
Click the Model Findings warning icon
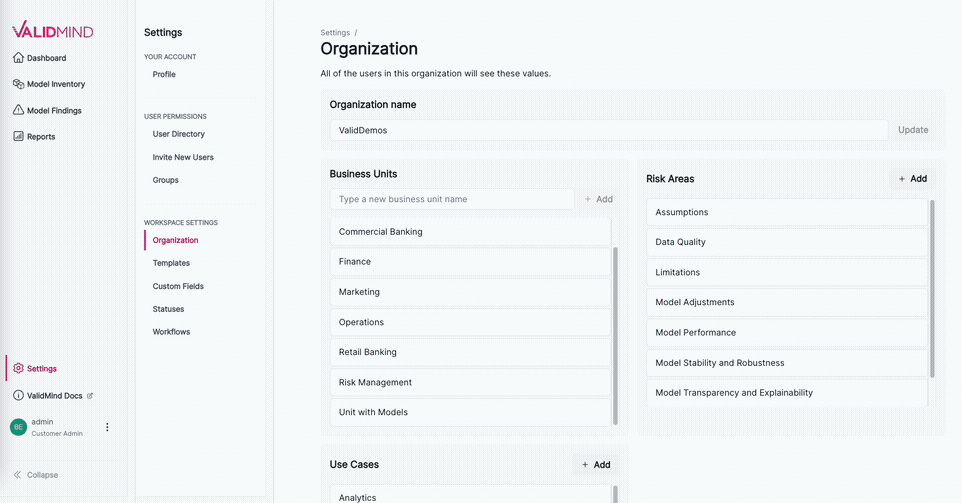(x=18, y=110)
